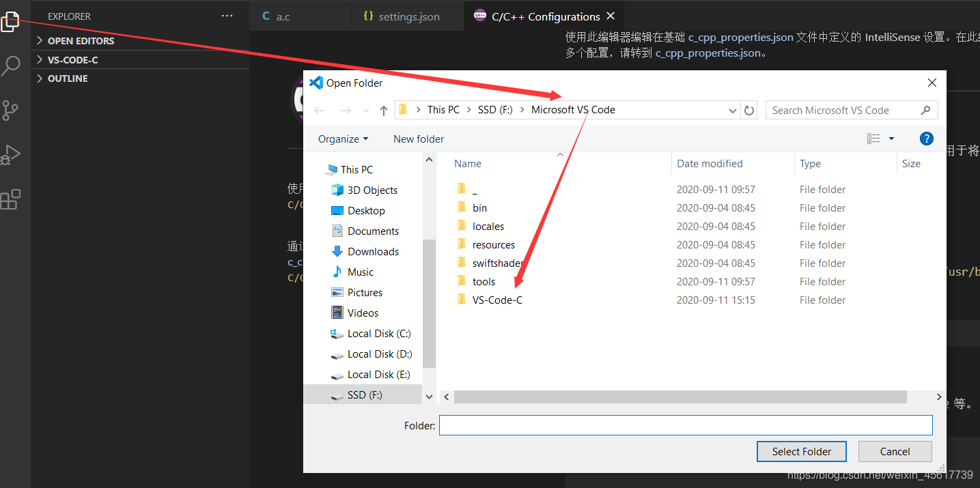This screenshot has height=488, width=980.
Task: Open Explorer more actions ellipsis
Action: [x=227, y=16]
